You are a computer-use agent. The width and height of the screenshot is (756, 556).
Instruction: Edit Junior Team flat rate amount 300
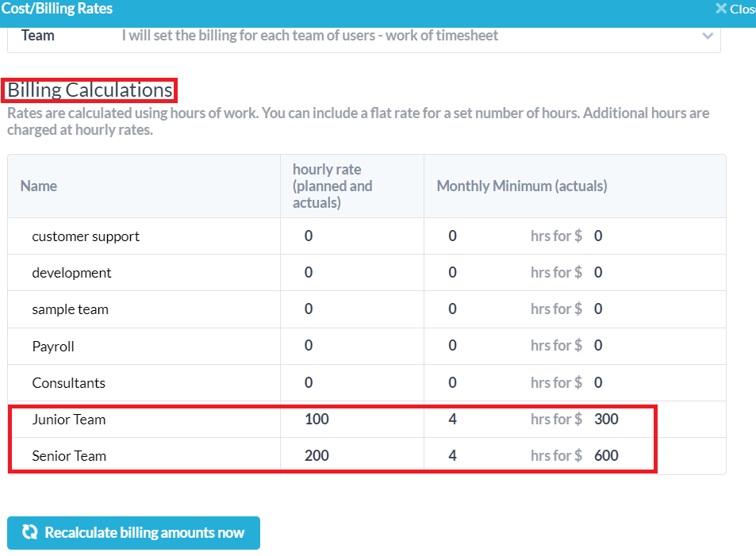tap(606, 420)
